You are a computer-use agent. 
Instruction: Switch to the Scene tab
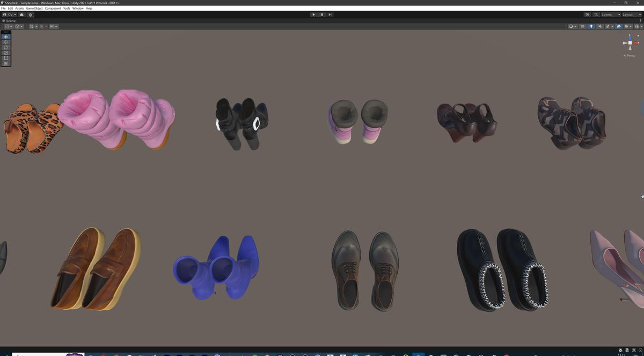point(9,20)
